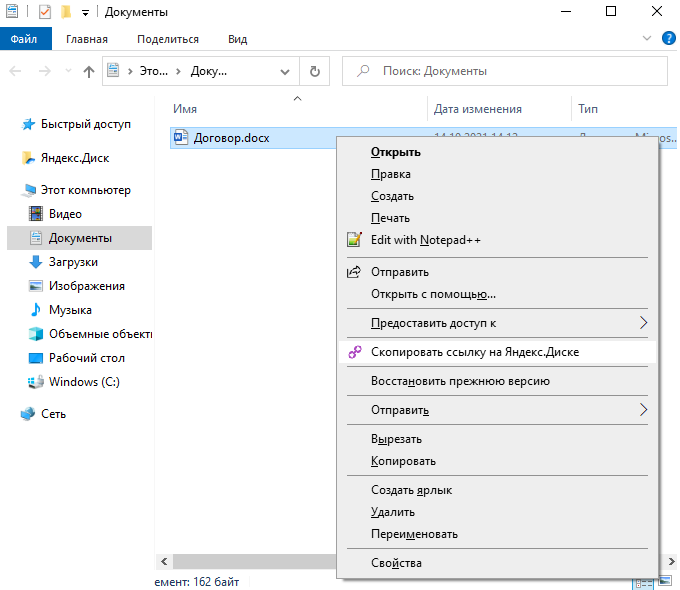Open the blue Файл menu button
This screenshot has height=590, width=680.
coord(24,39)
